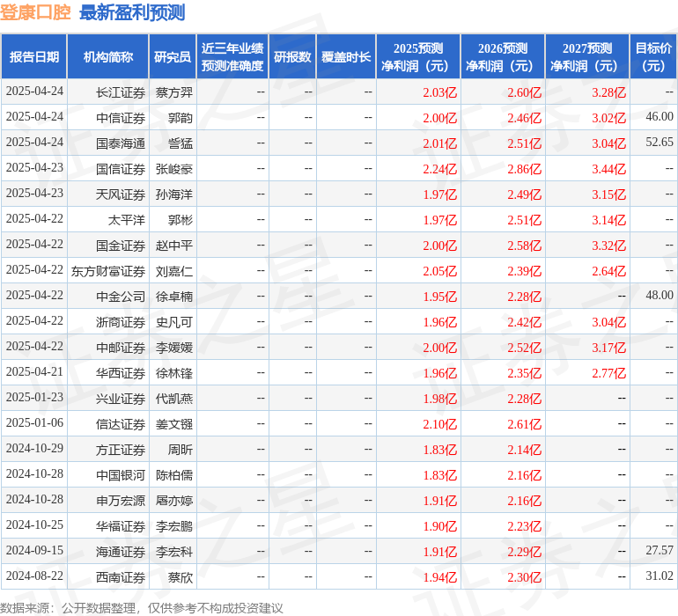This screenshot has height=616, width=678.
Task: Select the 报告日期 column header
Action: point(34,56)
